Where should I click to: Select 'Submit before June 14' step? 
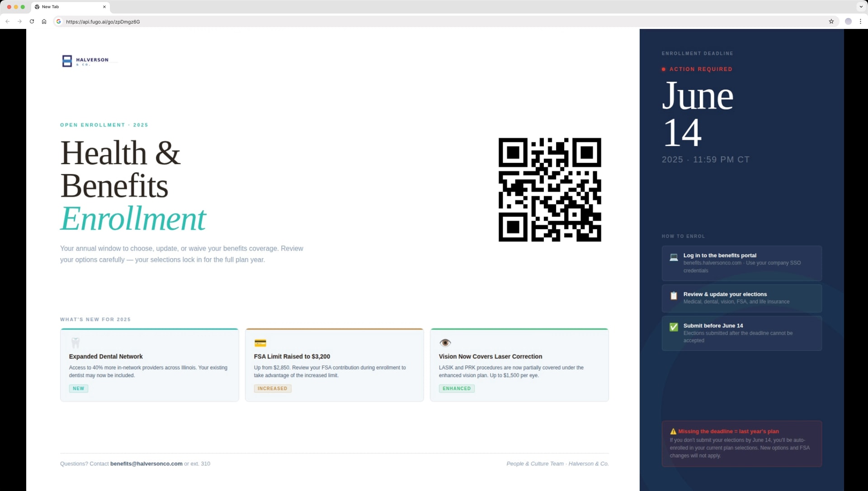(x=742, y=333)
